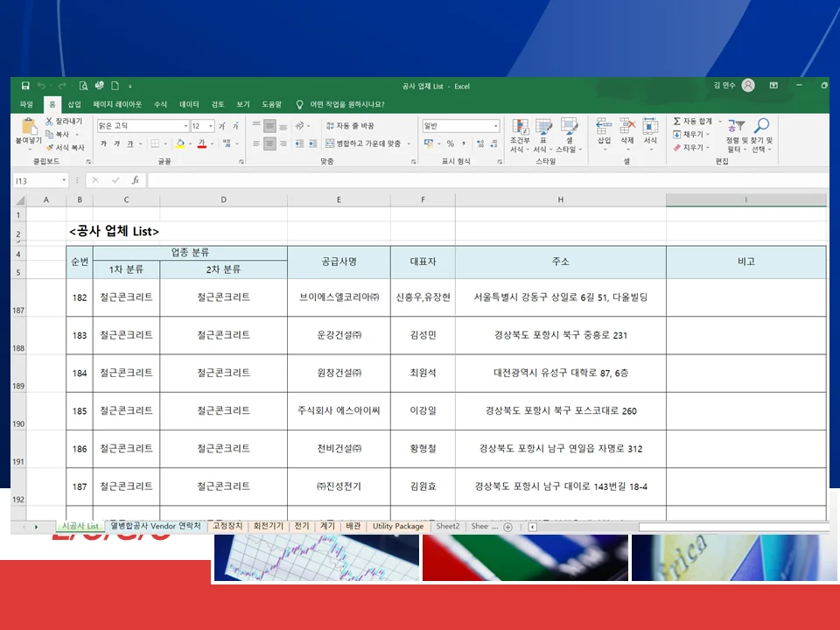Switch to the 페이지 레이아웃 tab
The height and width of the screenshot is (630, 840).
(x=117, y=104)
